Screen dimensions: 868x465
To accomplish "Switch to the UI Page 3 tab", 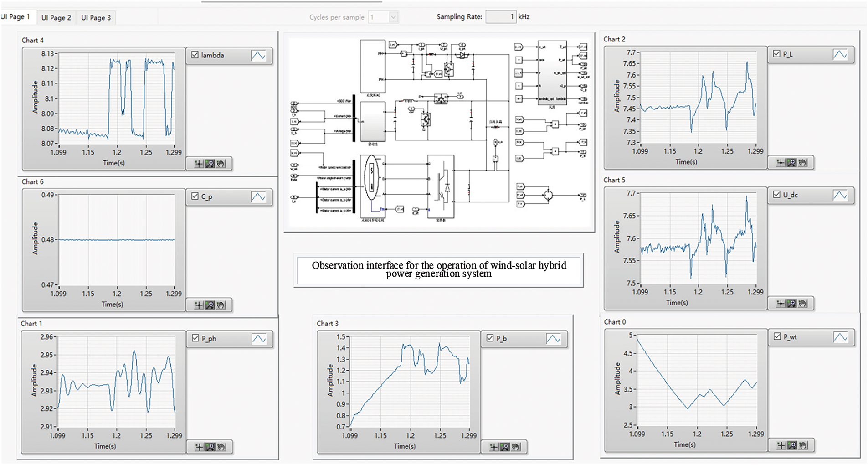I will 96,18.
